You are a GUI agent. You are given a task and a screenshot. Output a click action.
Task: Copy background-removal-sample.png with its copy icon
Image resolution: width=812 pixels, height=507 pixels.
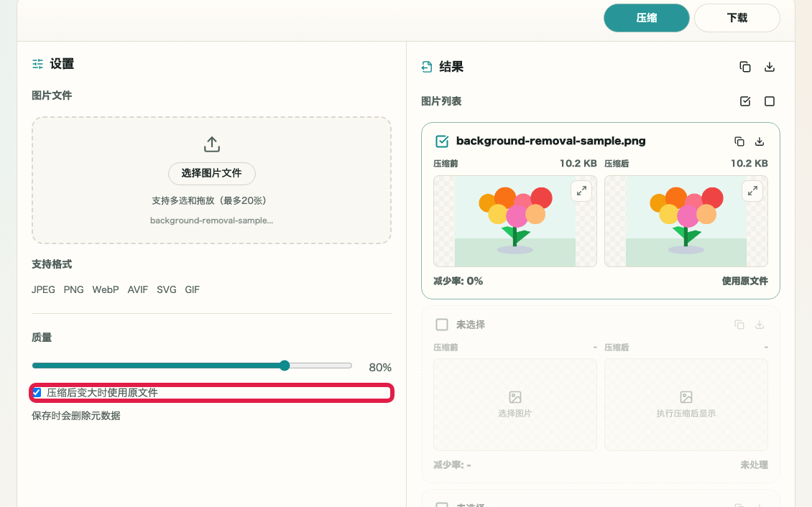click(739, 141)
